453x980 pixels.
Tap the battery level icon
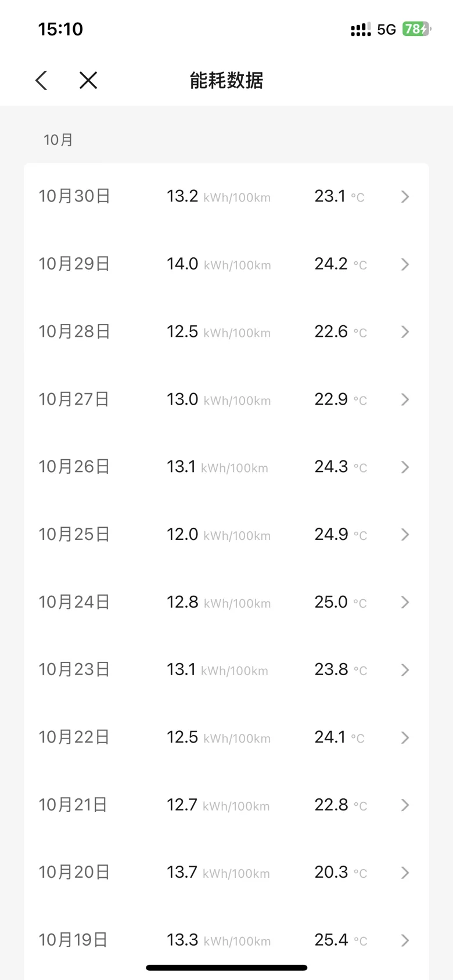(417, 29)
